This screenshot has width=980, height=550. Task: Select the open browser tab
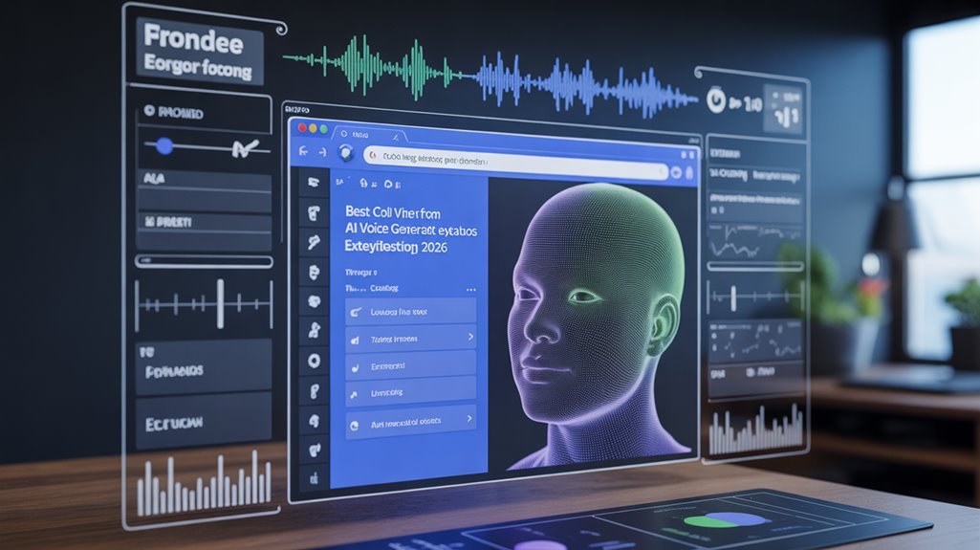(369, 134)
